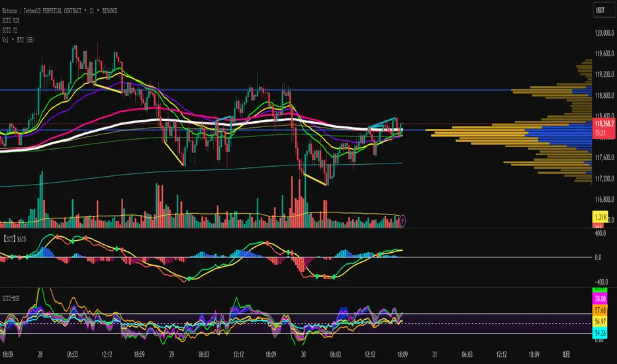The width and height of the screenshot is (617, 364).
Task: Open the 【SCT】MACD indicator label
Action: (14, 239)
